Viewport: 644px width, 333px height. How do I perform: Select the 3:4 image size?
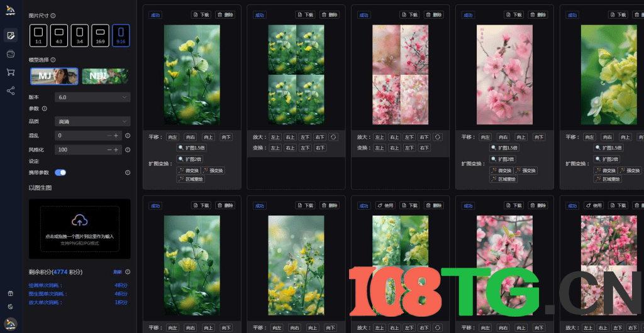point(80,35)
